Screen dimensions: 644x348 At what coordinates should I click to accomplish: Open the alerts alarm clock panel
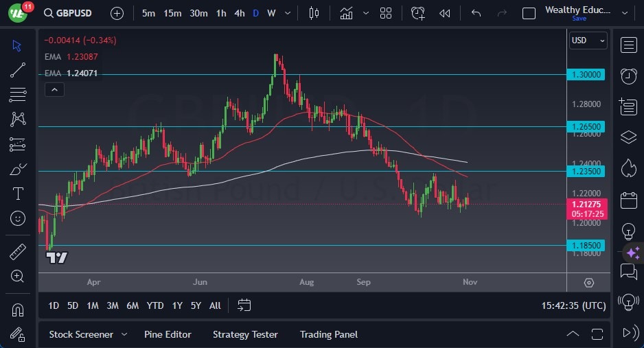point(628,76)
